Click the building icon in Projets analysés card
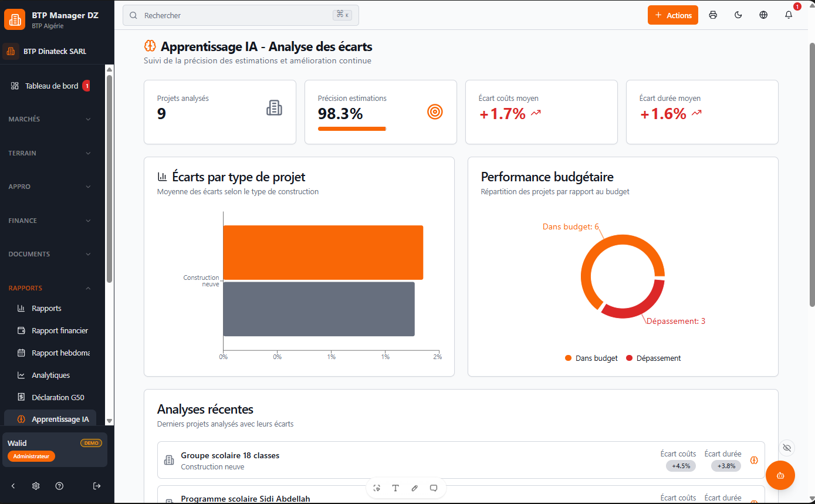815x504 pixels. tap(274, 108)
